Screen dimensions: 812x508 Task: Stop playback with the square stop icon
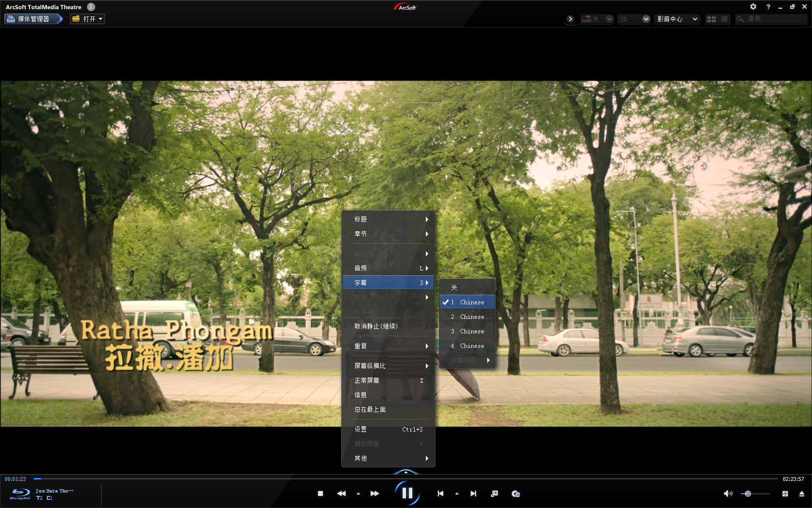coord(320,493)
